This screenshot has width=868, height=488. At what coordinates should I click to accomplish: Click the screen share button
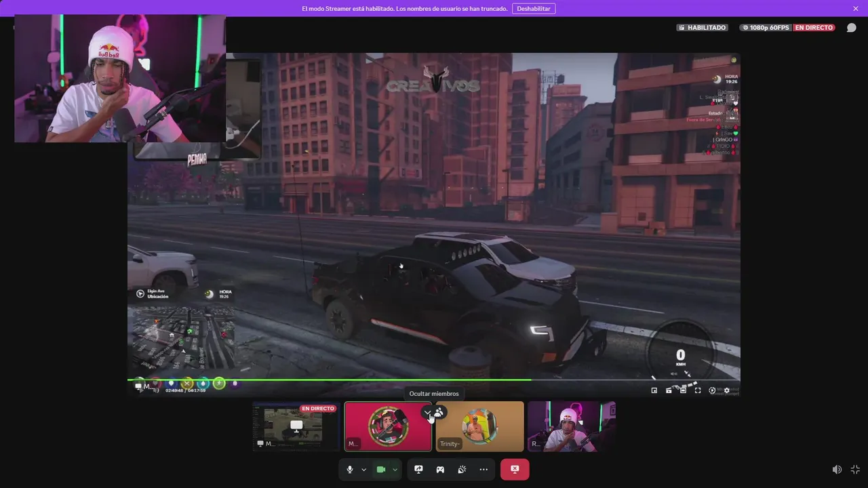(418, 470)
